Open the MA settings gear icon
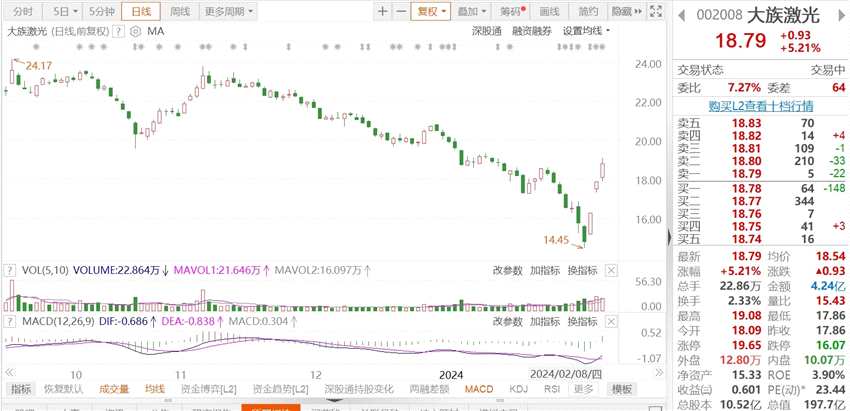This screenshot has height=411, width=850. (x=137, y=31)
